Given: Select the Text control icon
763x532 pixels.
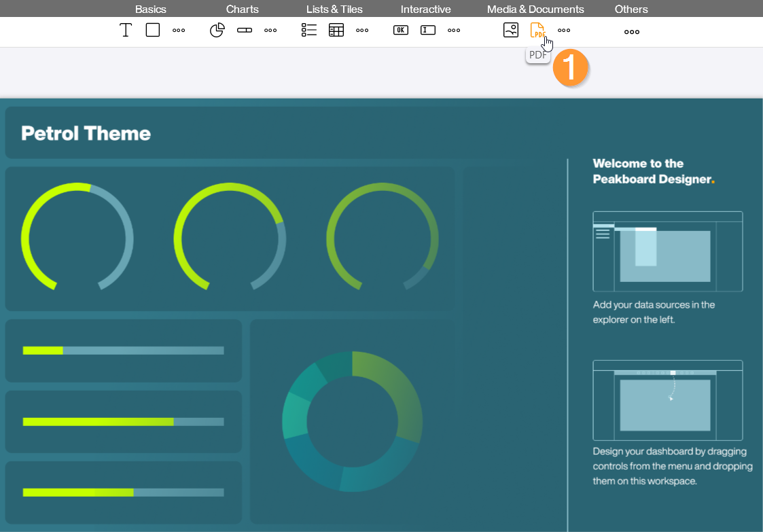Looking at the screenshot, I should pos(126,30).
